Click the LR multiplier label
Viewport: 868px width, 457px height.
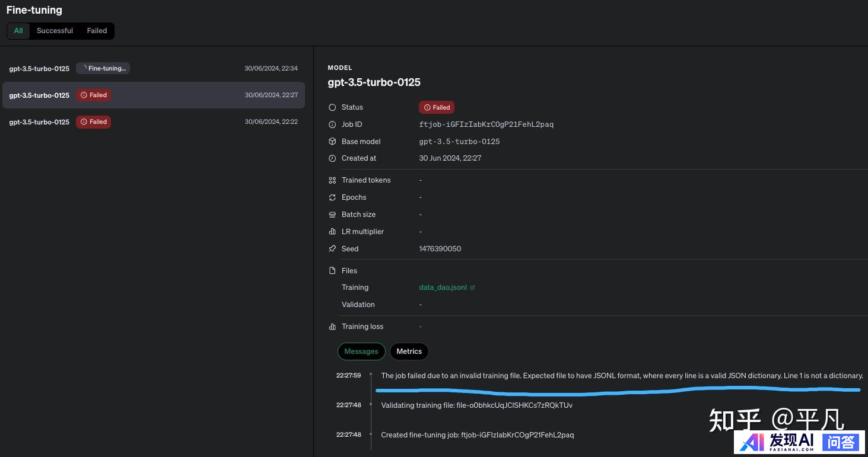click(363, 232)
